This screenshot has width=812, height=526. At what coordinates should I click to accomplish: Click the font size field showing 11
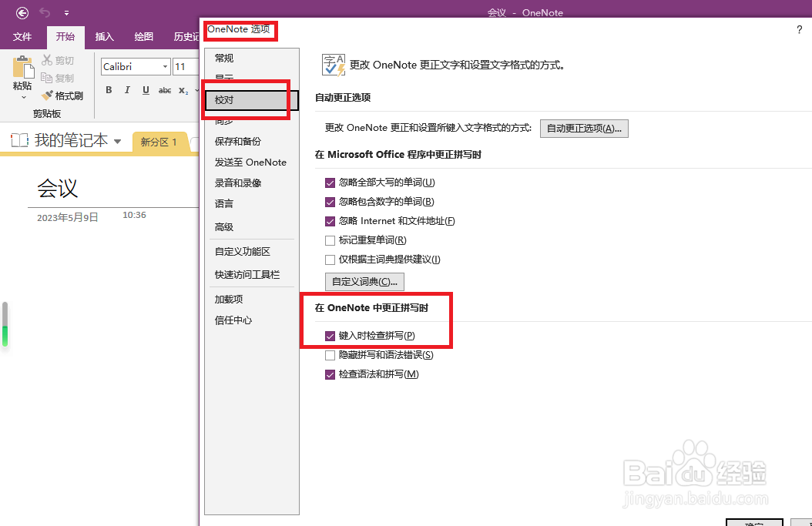[x=186, y=67]
